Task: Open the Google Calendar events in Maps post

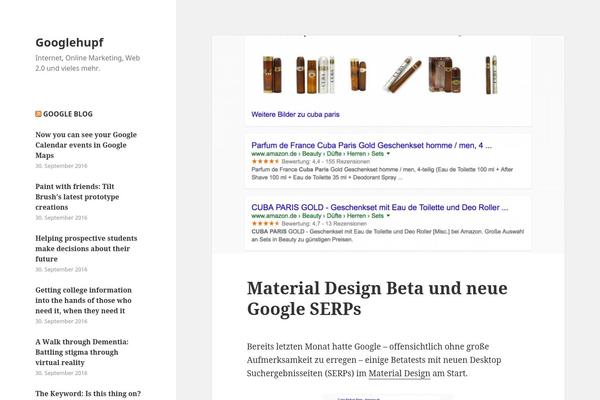Action: [85, 145]
